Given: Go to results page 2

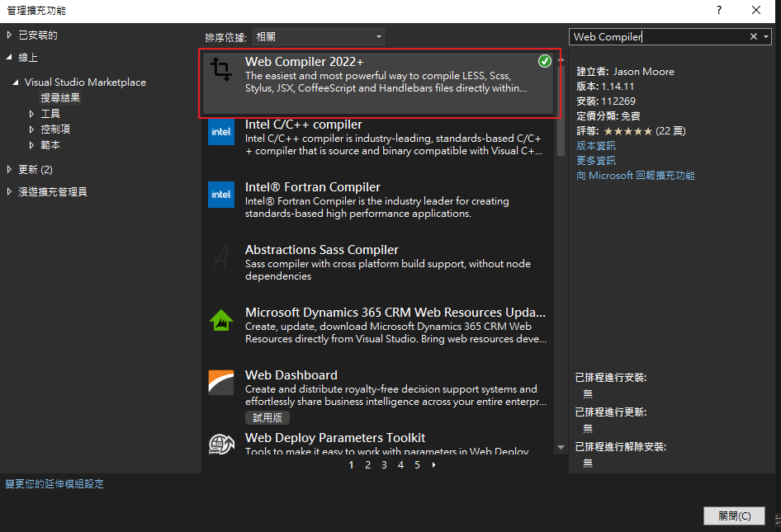Looking at the screenshot, I should tap(367, 465).
